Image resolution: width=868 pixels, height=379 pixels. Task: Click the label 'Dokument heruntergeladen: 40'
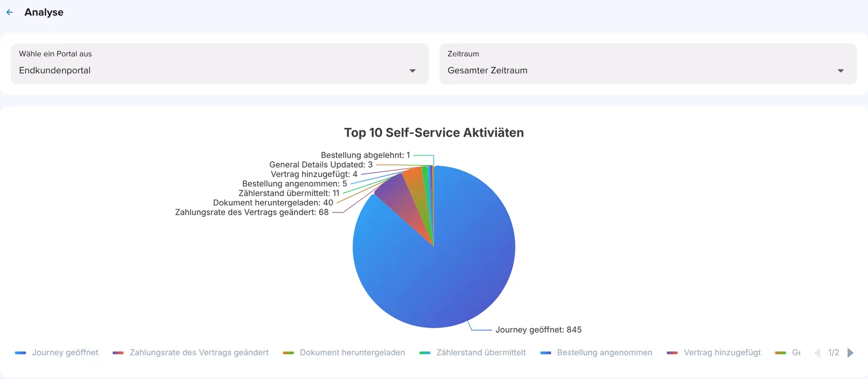pos(273,203)
